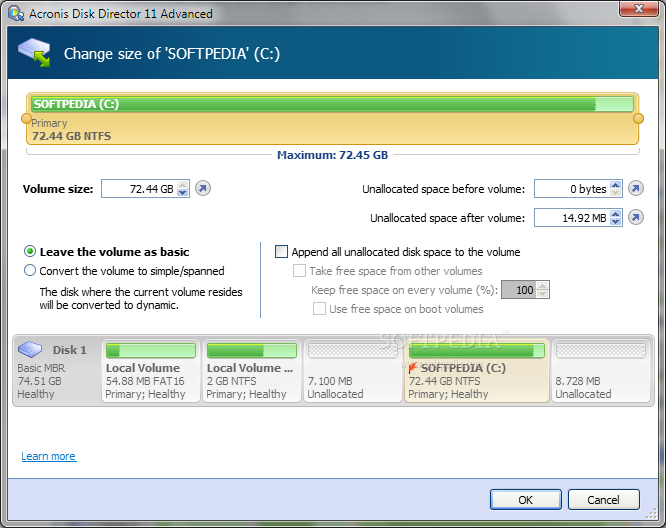Increase unallocated space after volume spinner
Viewport: 666px width, 528px height.
click(615, 214)
